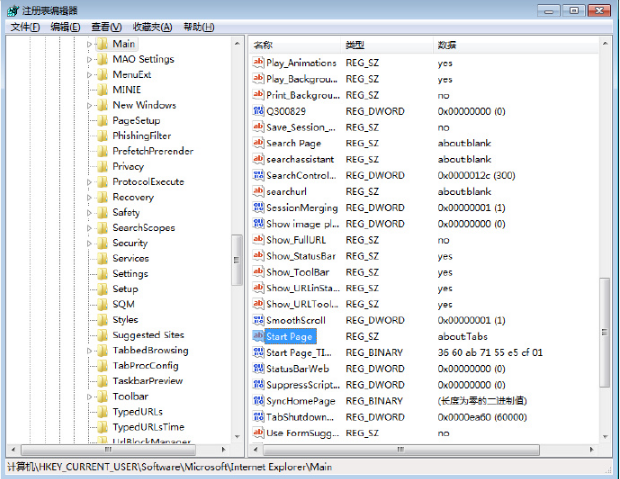
Task: Click the tree pane vertical scrollbar thumb
Action: [x=237, y=260]
